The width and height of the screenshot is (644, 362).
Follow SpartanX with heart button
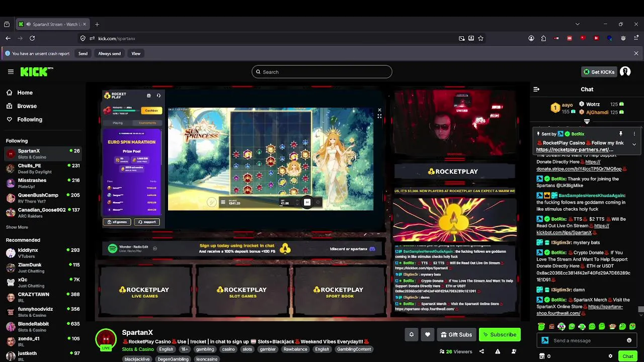428,334
